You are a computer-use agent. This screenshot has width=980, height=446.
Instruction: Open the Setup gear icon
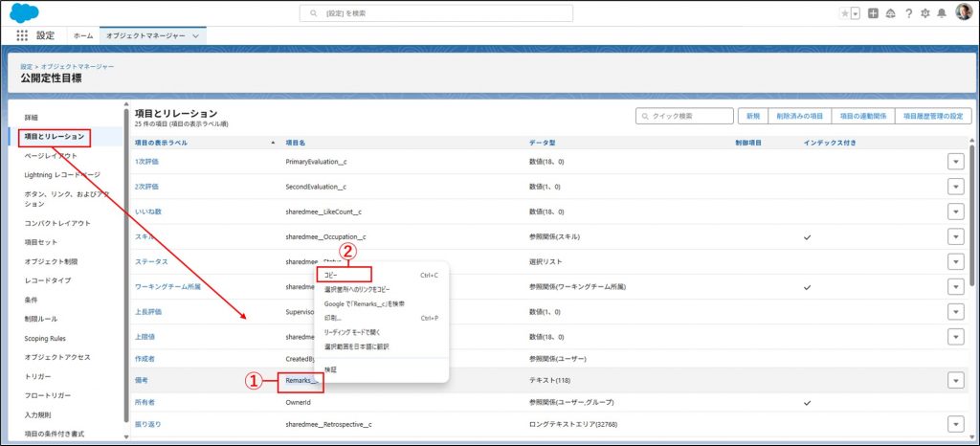click(x=924, y=13)
